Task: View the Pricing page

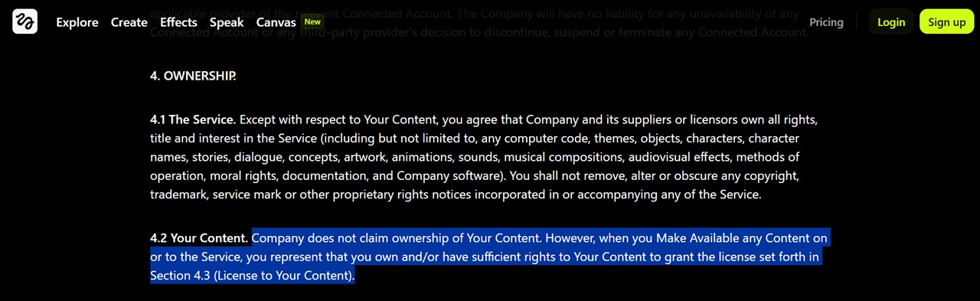Action: pyautogui.click(x=826, y=22)
